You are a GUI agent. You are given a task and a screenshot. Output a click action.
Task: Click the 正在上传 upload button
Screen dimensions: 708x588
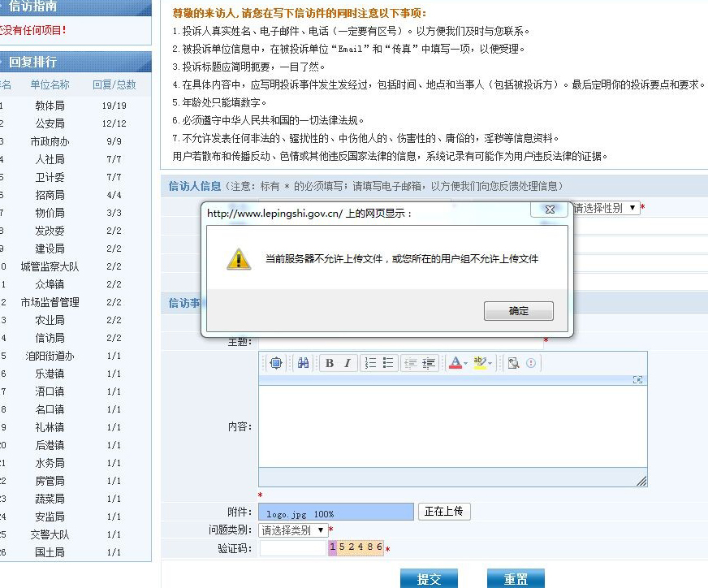443,512
